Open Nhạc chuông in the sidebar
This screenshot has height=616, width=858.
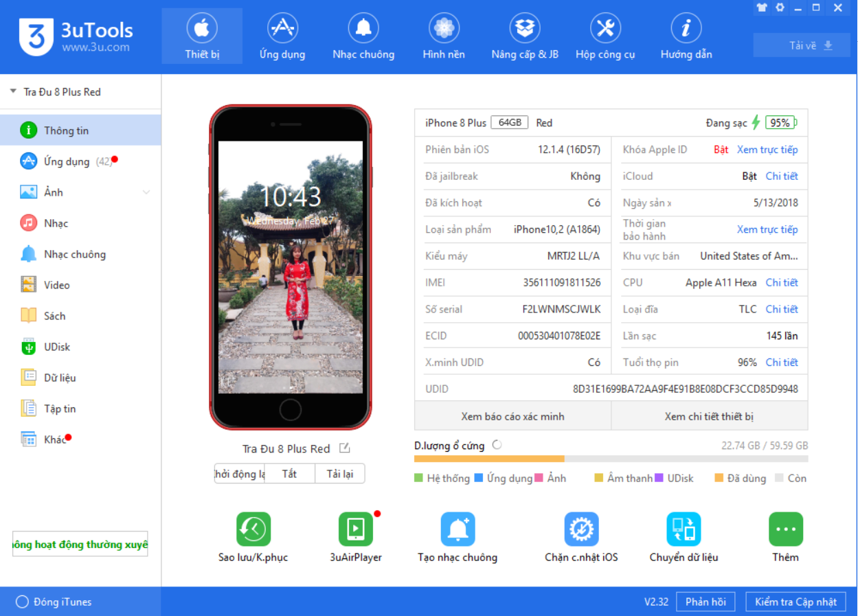(80, 254)
